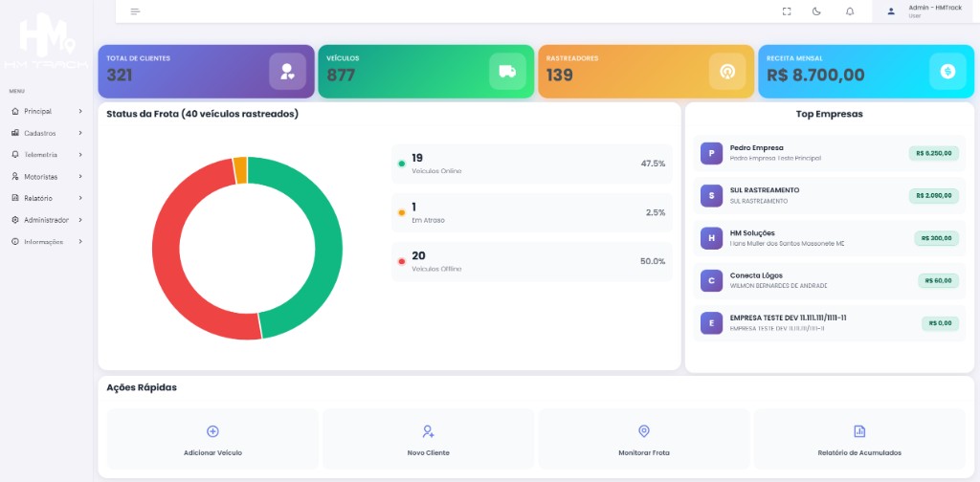Screen dimensions: 980x482
Task: Open the Principal menu item
Action: [x=47, y=111]
